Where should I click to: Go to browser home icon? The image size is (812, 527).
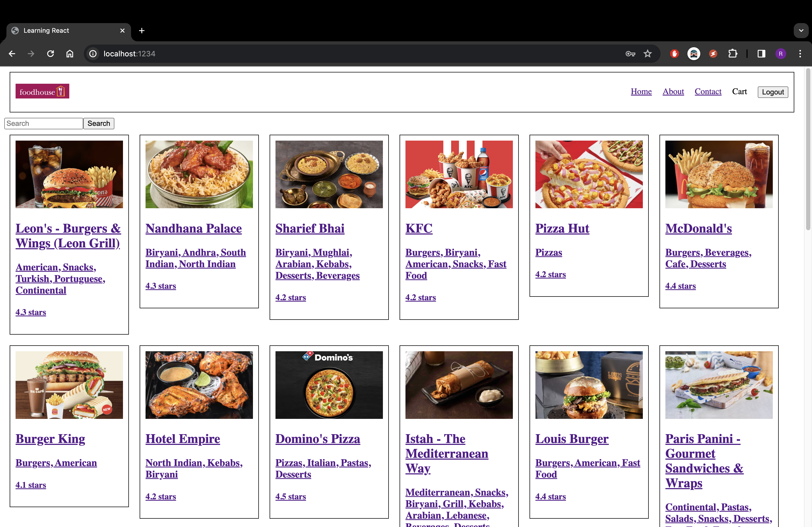coord(70,54)
